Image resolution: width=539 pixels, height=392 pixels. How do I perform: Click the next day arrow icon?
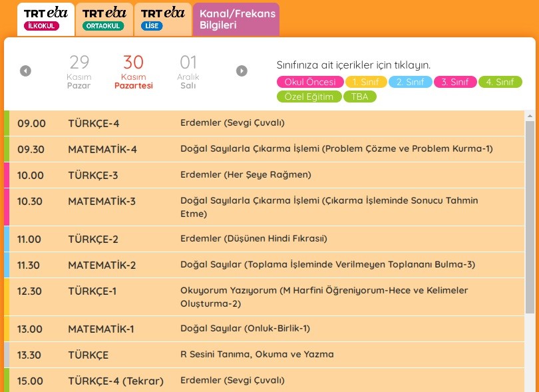click(x=242, y=71)
